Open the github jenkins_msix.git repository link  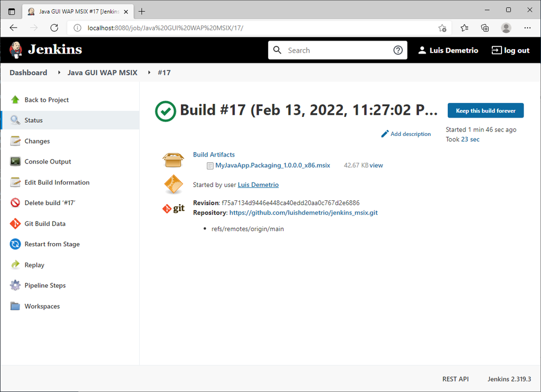click(x=304, y=213)
